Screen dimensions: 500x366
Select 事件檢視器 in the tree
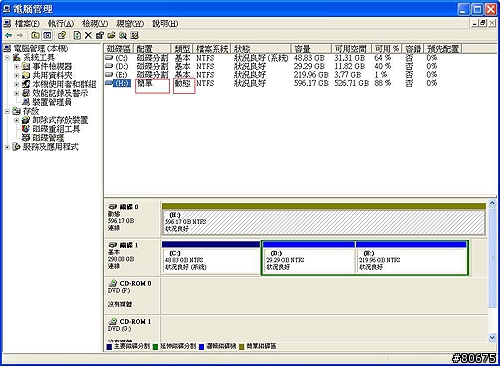click(x=52, y=67)
